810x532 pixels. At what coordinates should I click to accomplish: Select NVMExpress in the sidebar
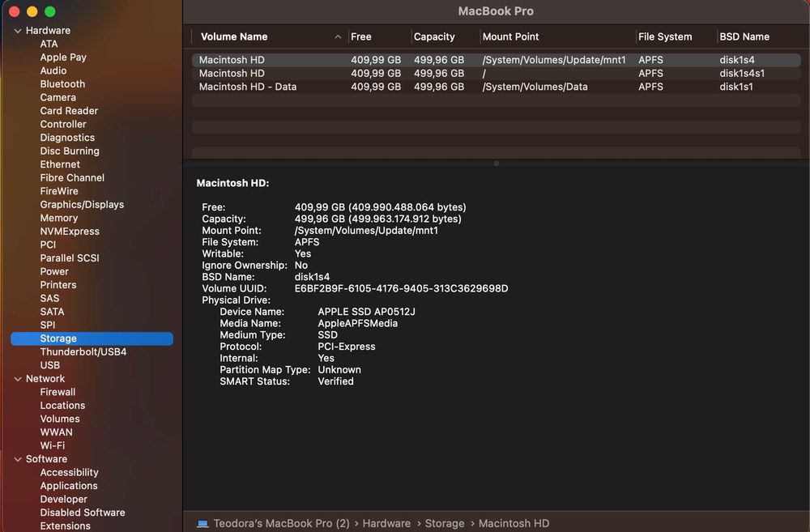tap(70, 232)
